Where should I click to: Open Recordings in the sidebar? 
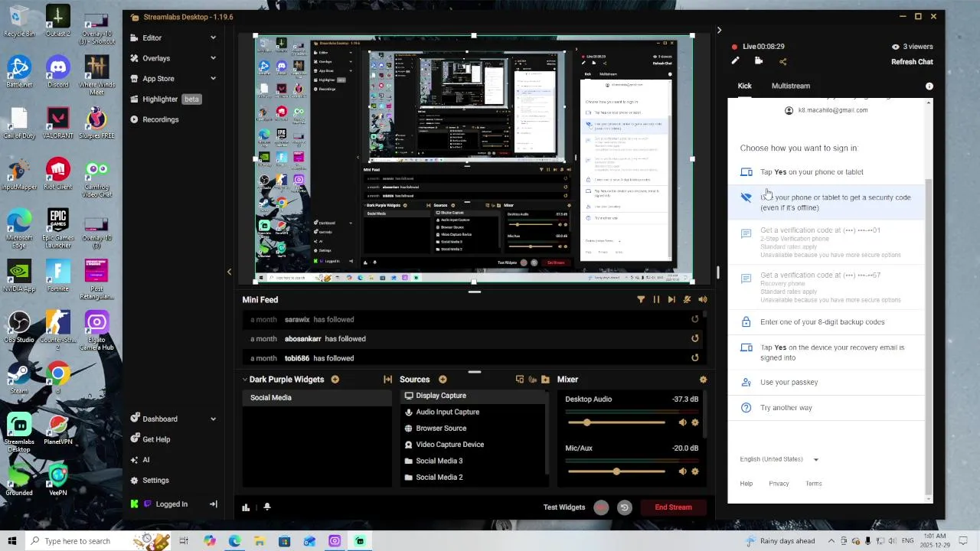point(155,119)
